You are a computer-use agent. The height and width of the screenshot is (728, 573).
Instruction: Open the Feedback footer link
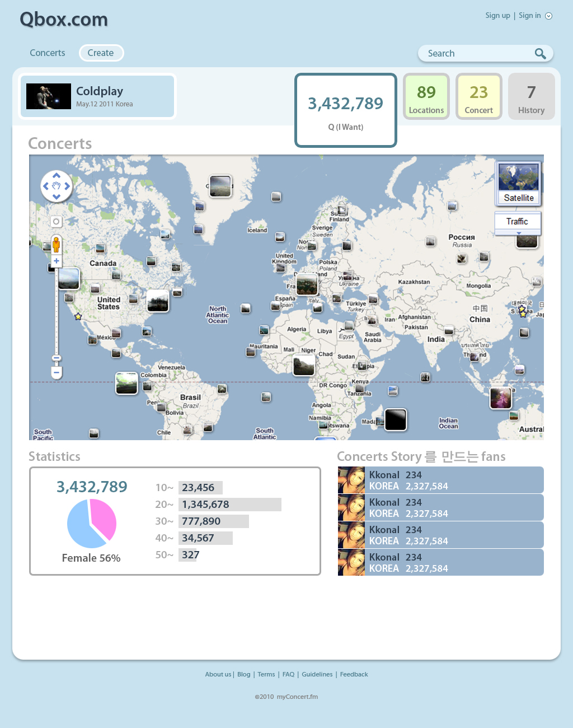(x=354, y=674)
